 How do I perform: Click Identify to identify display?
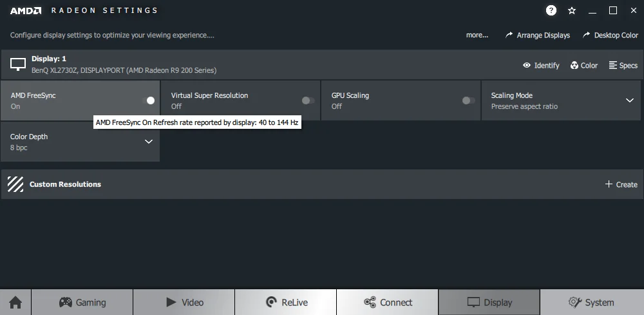click(x=541, y=65)
